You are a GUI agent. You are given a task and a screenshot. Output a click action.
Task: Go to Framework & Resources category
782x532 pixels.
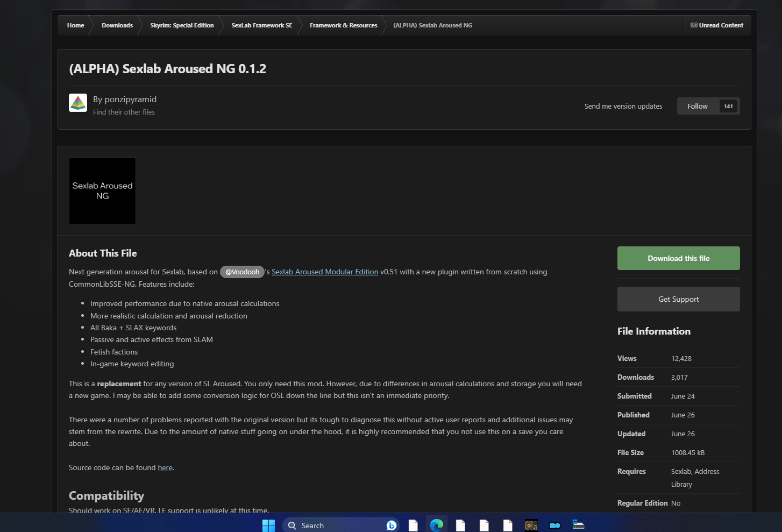click(344, 25)
